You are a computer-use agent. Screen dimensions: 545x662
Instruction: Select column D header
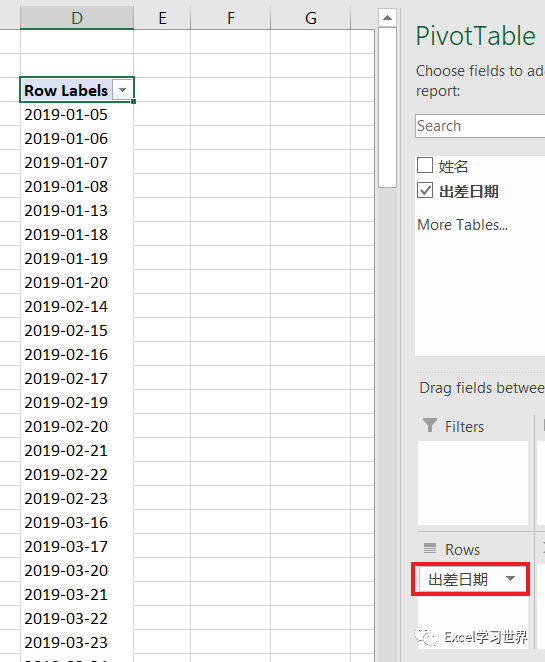77,18
